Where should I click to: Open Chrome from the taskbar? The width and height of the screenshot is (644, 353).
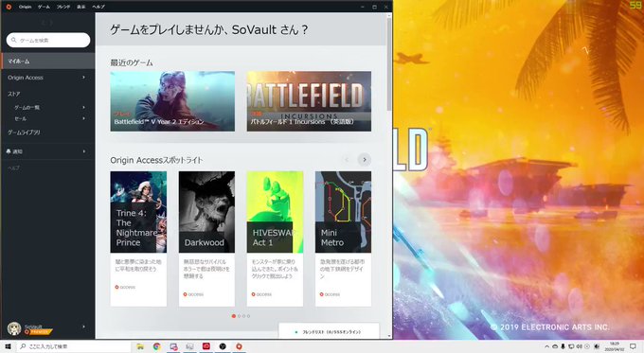pyautogui.click(x=156, y=346)
